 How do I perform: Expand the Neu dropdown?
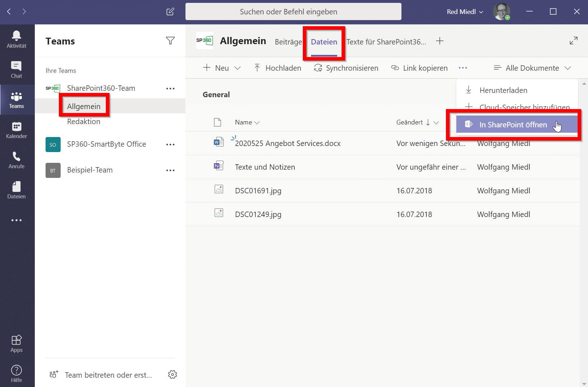click(237, 68)
